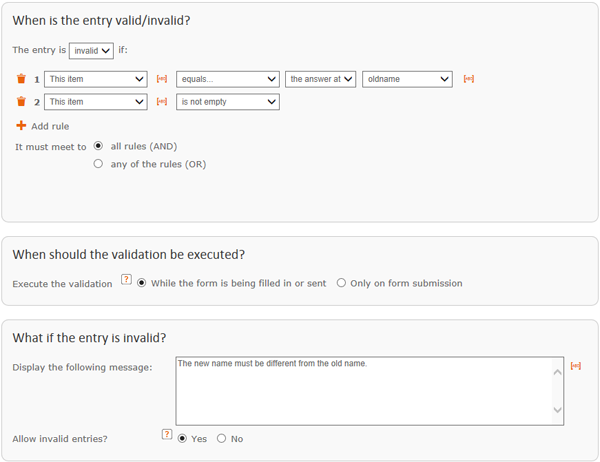The width and height of the screenshot is (600, 462).
Task: Set Allow invalid entries to No
Action: [x=221, y=438]
